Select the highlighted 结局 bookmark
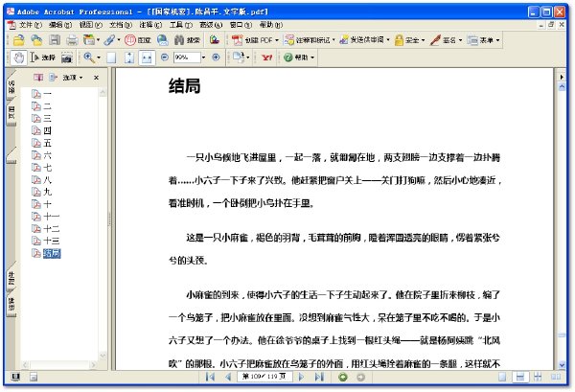Screen dimensions: 575x392 [52, 253]
